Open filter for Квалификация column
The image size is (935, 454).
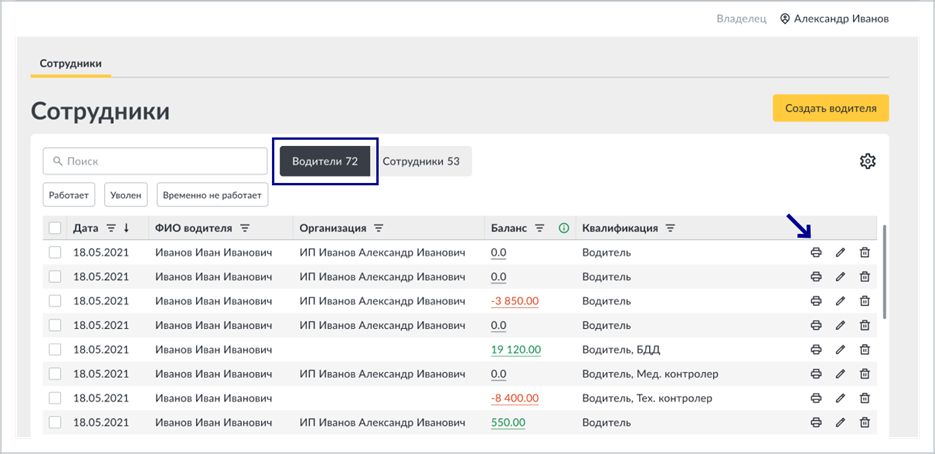pos(670,228)
